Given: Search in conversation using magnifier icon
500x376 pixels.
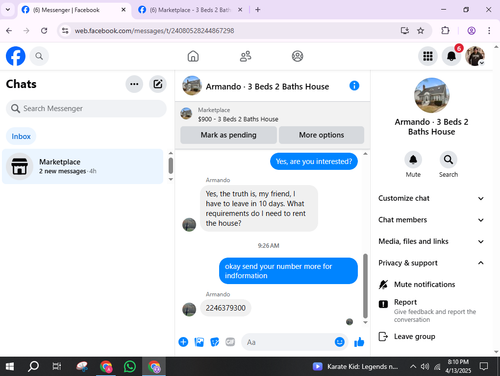Looking at the screenshot, I should 448,160.
